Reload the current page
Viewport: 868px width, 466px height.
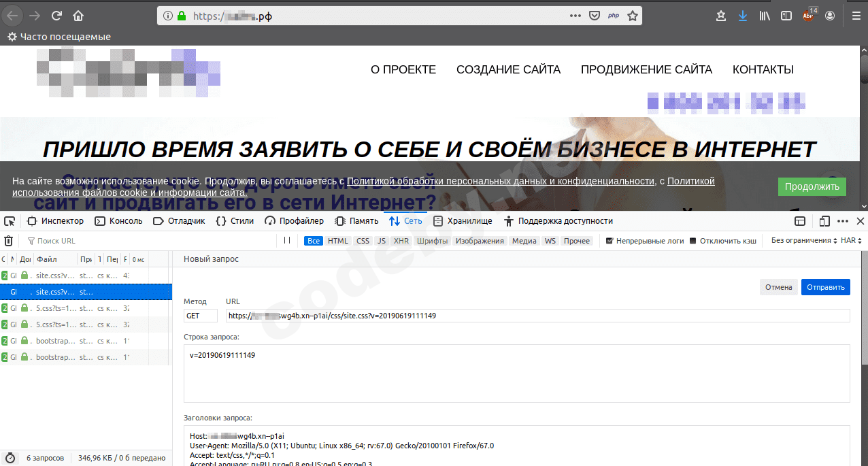pyautogui.click(x=57, y=16)
